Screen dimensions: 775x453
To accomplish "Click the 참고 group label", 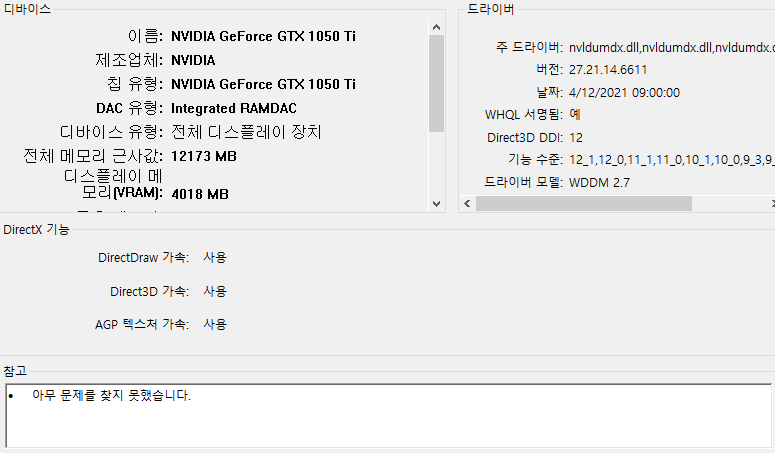I will [x=15, y=371].
